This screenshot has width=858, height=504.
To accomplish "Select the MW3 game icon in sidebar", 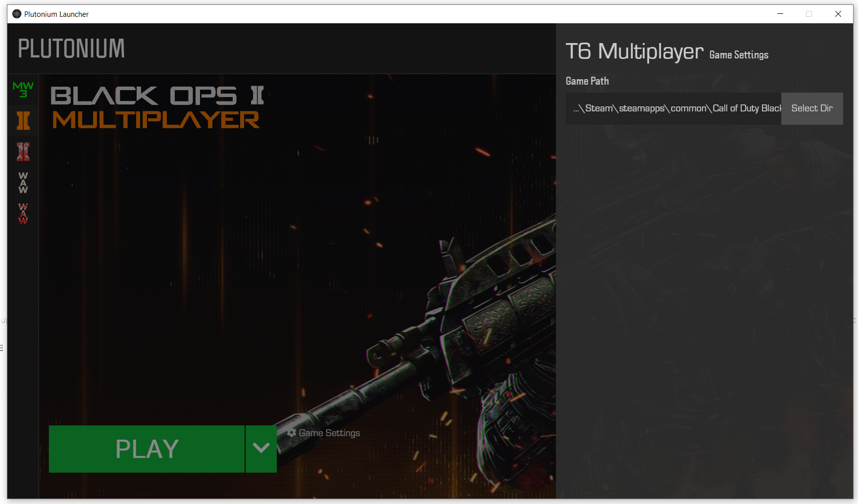I will coord(23,90).
